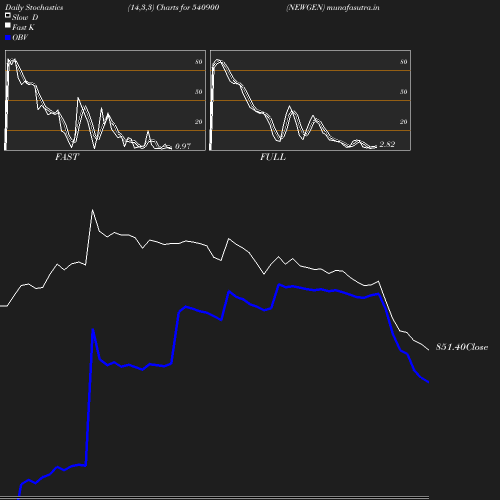Viewport: 500px width, 500px height.
Task: Select the 'Daily Stochastics' title text
Action: 34,8
